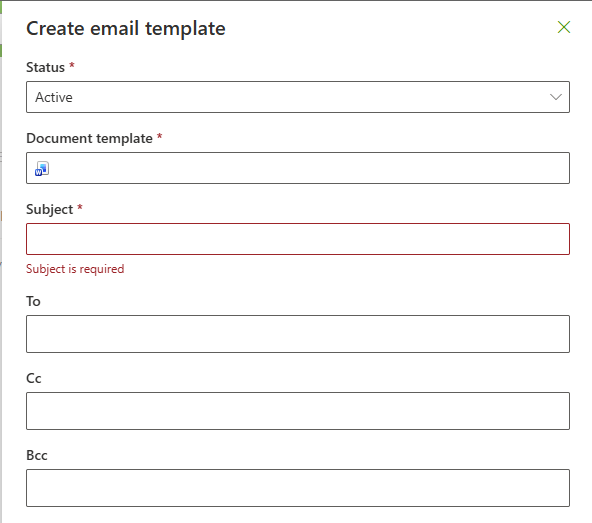Place cursor in the Cc field
Image resolution: width=592 pixels, height=523 pixels.
(298, 411)
